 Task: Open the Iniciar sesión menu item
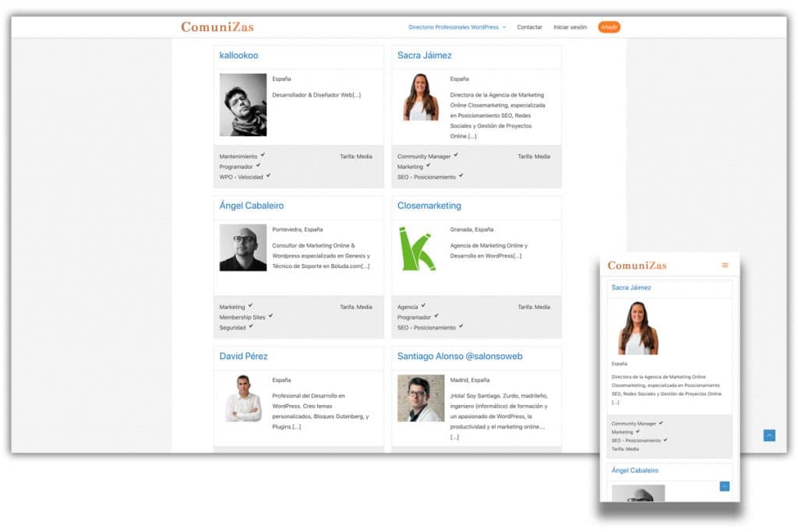coord(570,27)
